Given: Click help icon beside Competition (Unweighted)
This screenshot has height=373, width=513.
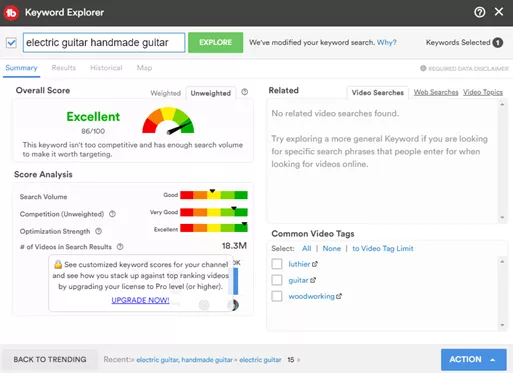Looking at the screenshot, I should tap(112, 214).
